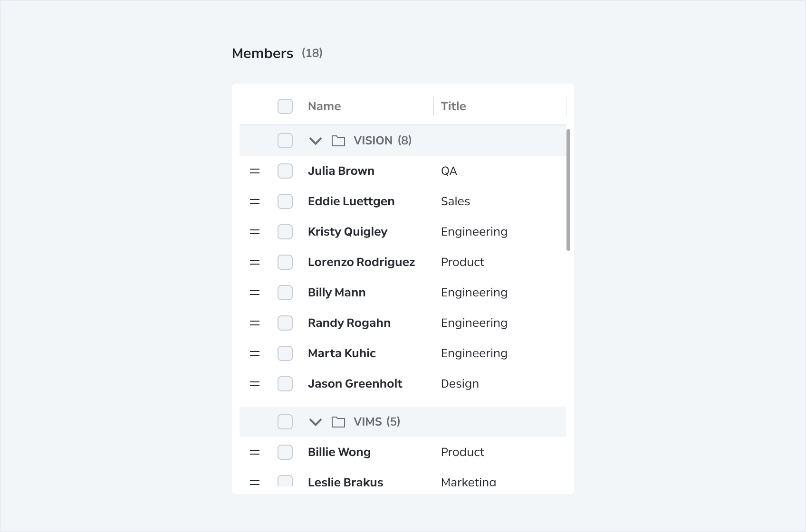Click the name Leslie Brakus

[345, 482]
